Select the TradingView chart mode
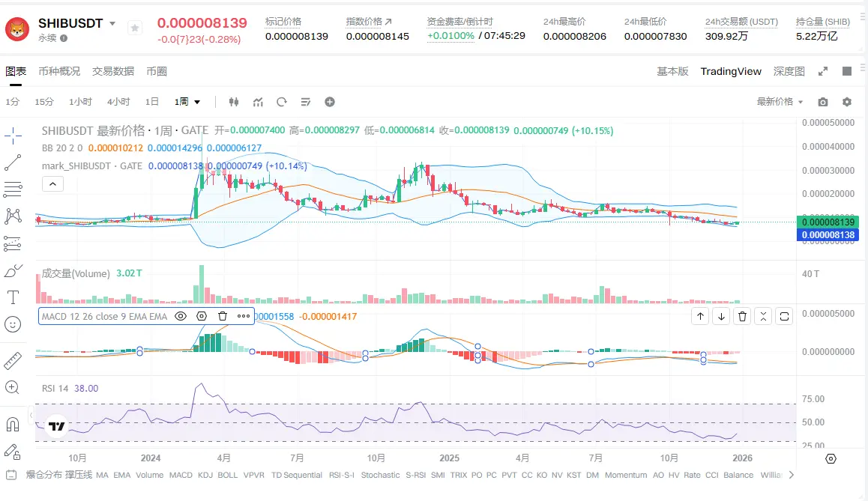 731,71
